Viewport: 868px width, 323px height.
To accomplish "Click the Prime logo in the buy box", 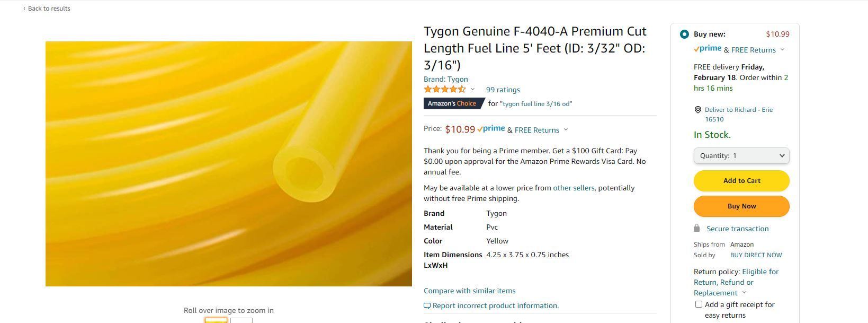I will [x=708, y=49].
